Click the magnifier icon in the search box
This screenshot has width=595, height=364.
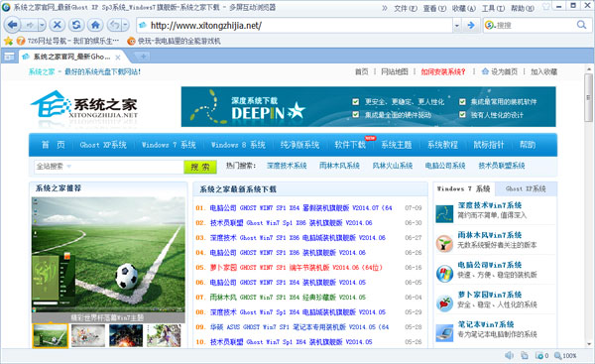pos(581,25)
